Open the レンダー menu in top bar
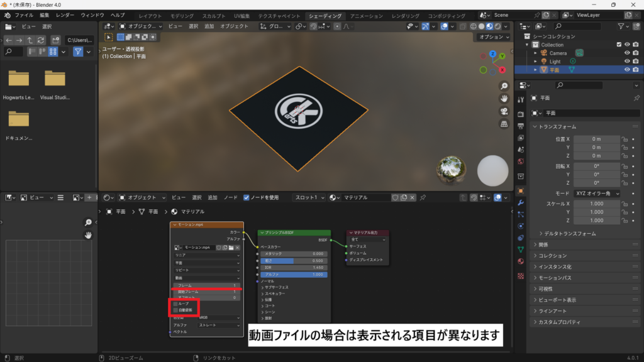 tap(65, 14)
